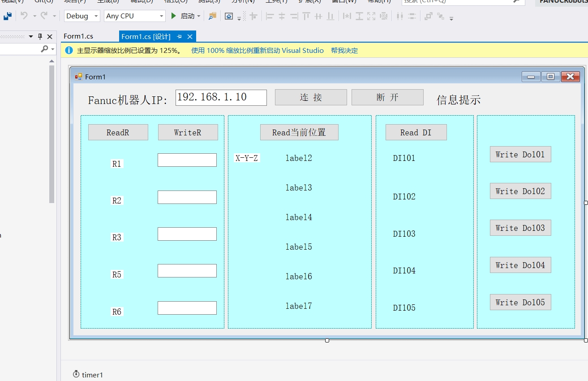Select the 连 接 connect button
This screenshot has height=381, width=588.
pos(311,97)
